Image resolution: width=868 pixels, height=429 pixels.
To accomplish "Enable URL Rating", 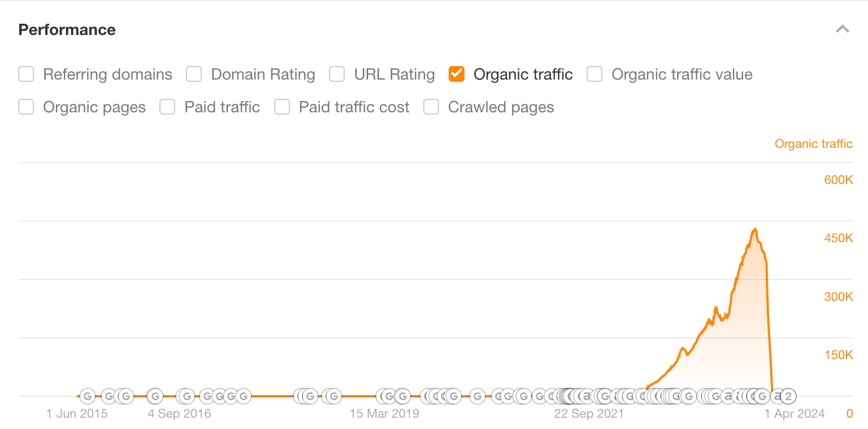I will click(337, 74).
